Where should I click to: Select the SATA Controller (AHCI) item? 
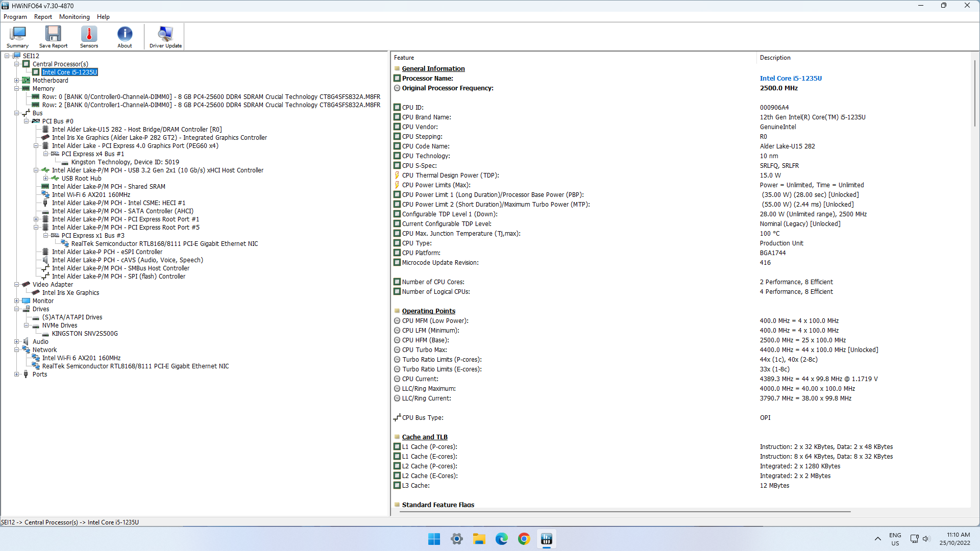pyautogui.click(x=122, y=211)
